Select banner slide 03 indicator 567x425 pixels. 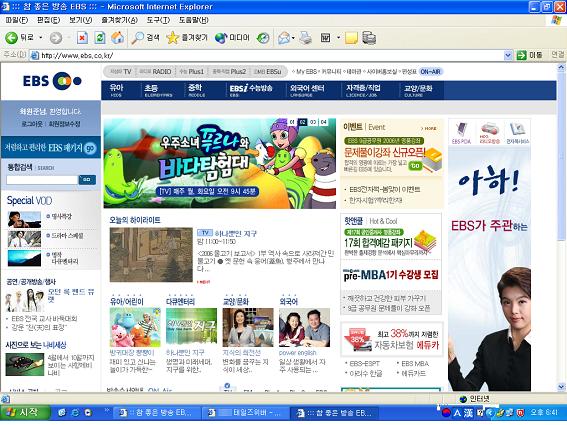tap(313, 122)
